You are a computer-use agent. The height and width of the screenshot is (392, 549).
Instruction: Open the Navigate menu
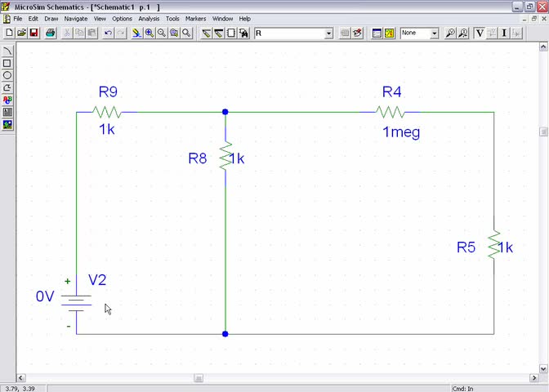tap(76, 19)
